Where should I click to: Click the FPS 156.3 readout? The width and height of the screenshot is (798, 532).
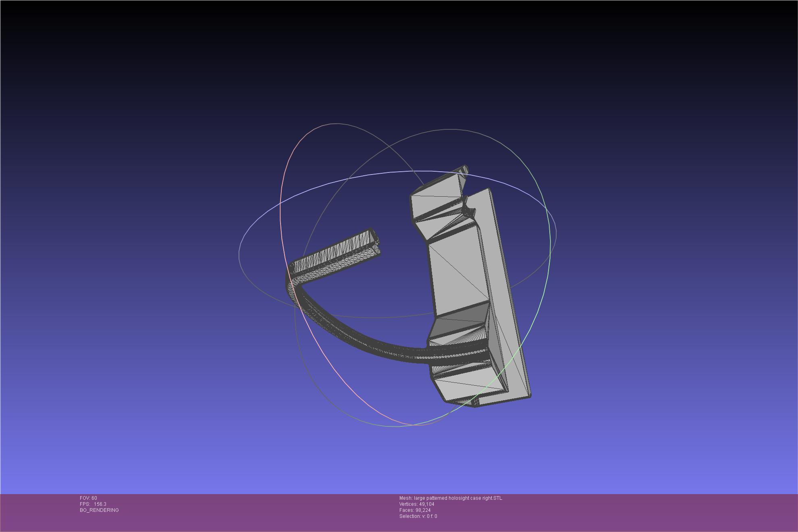(x=93, y=504)
